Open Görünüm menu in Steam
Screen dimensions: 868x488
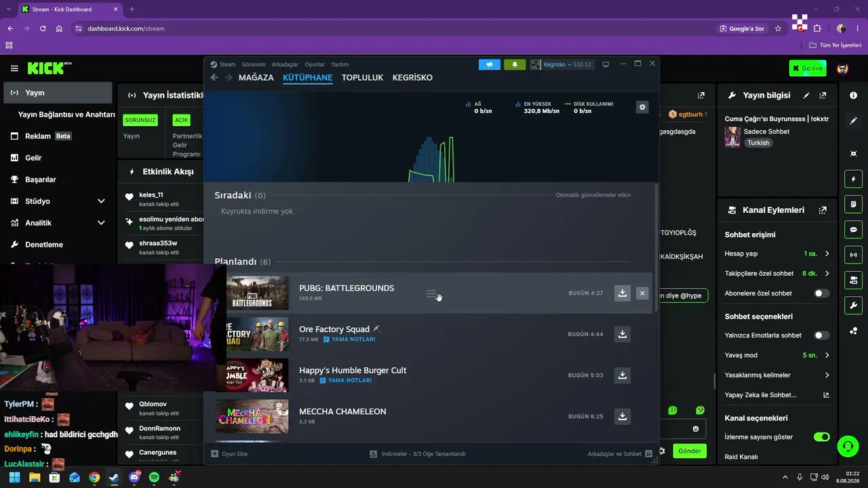click(254, 64)
